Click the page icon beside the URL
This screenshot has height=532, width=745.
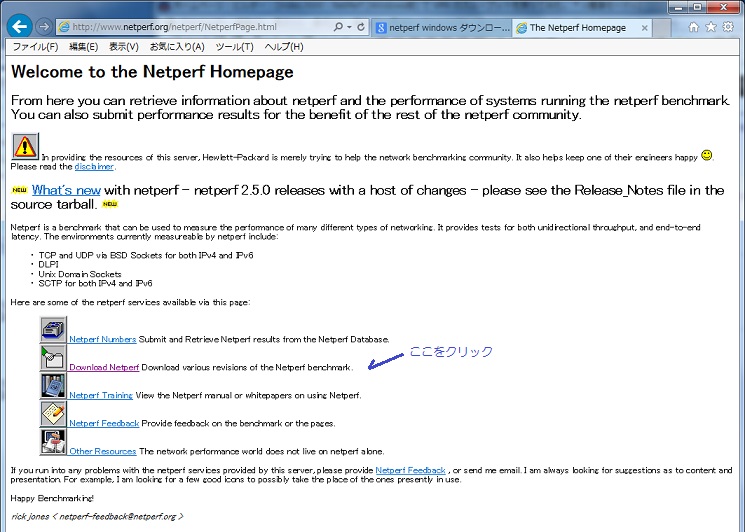pos(64,28)
